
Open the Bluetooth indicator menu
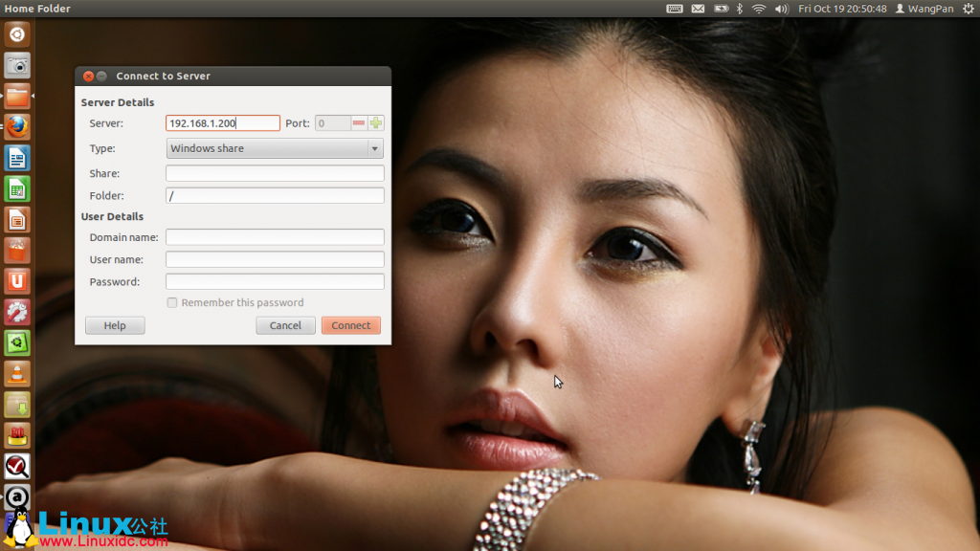point(740,9)
